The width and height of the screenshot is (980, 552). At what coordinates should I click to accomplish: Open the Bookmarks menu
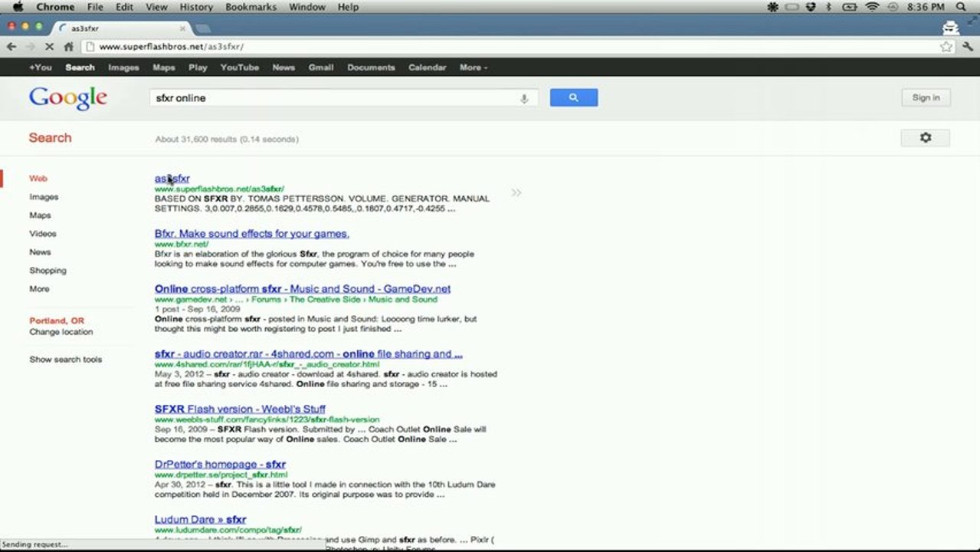point(251,7)
